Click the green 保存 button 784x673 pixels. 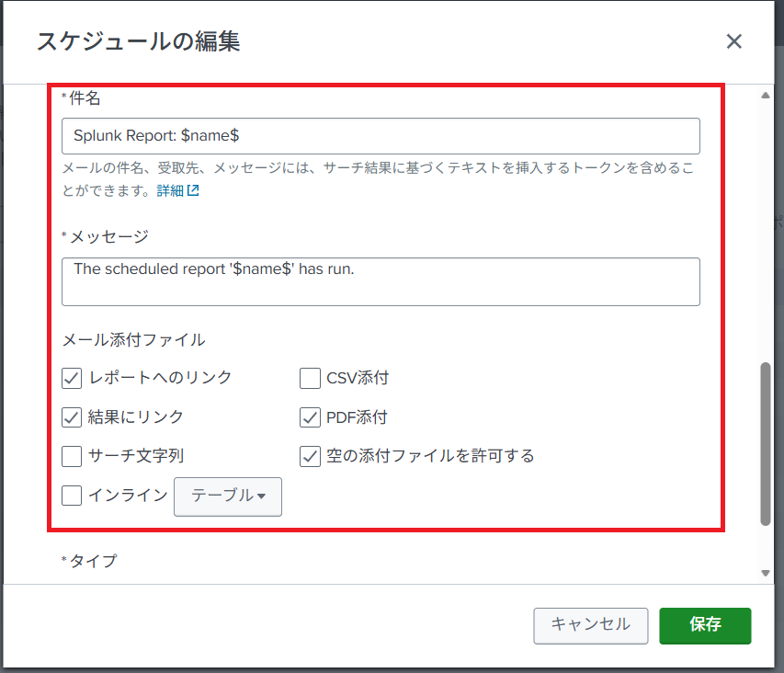coord(705,625)
